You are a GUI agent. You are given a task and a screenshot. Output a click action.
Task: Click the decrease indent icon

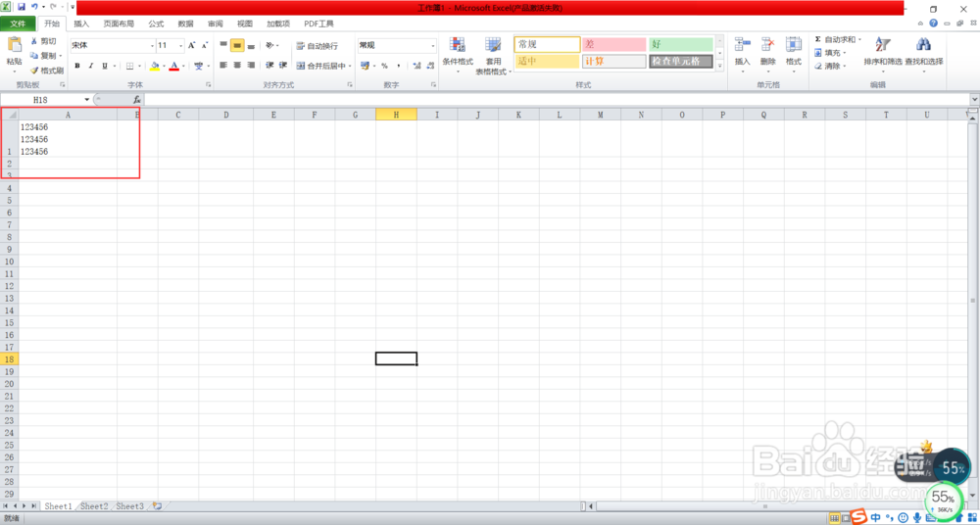[x=269, y=65]
